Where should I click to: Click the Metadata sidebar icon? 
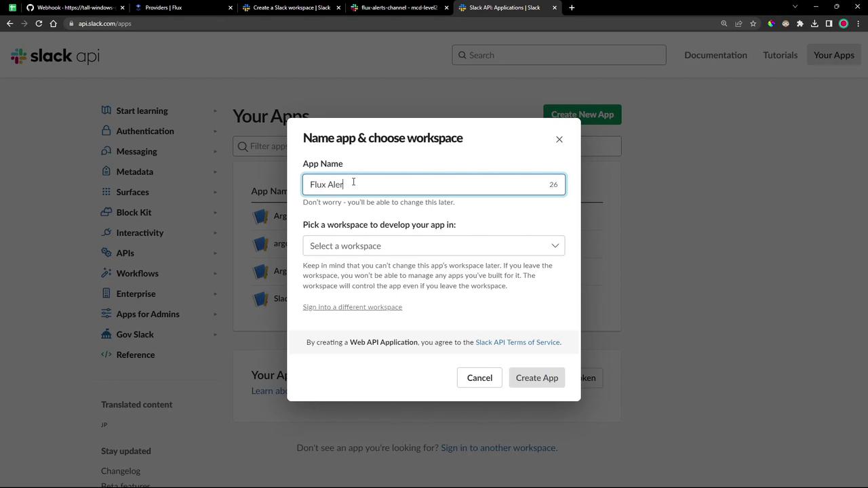point(106,171)
